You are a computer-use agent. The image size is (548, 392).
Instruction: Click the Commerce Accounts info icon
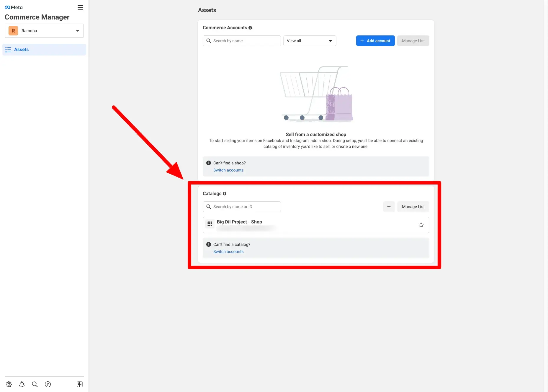click(250, 28)
